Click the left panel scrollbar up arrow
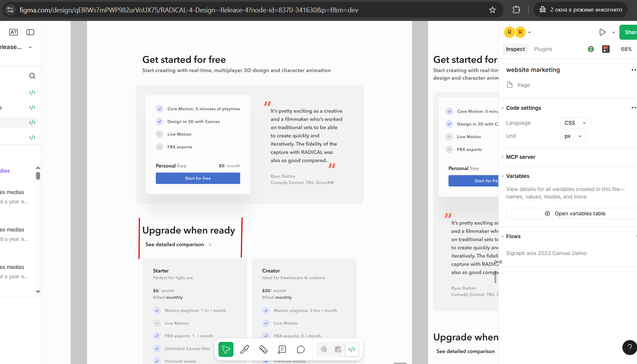The height and width of the screenshot is (364, 637). [38, 167]
